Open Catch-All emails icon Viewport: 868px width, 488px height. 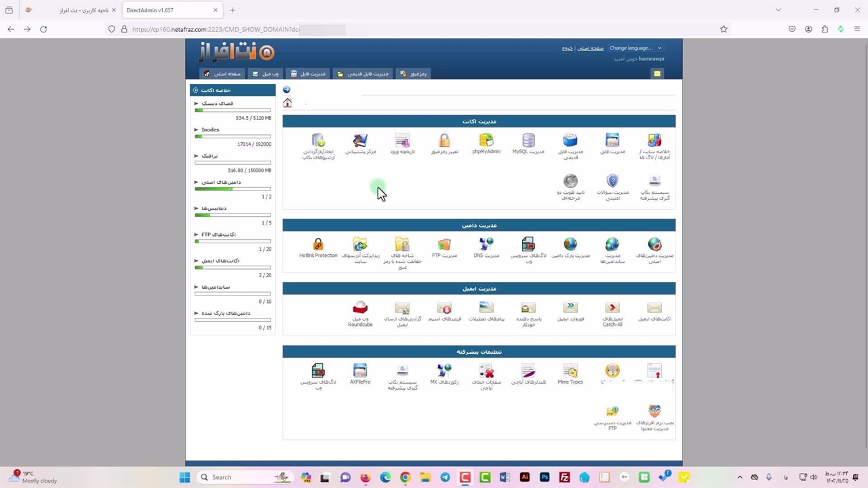[612, 308]
